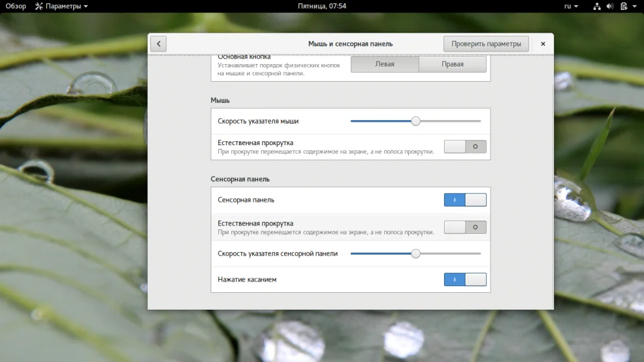Click the Скорость указателя мыши slider handle

point(416,121)
